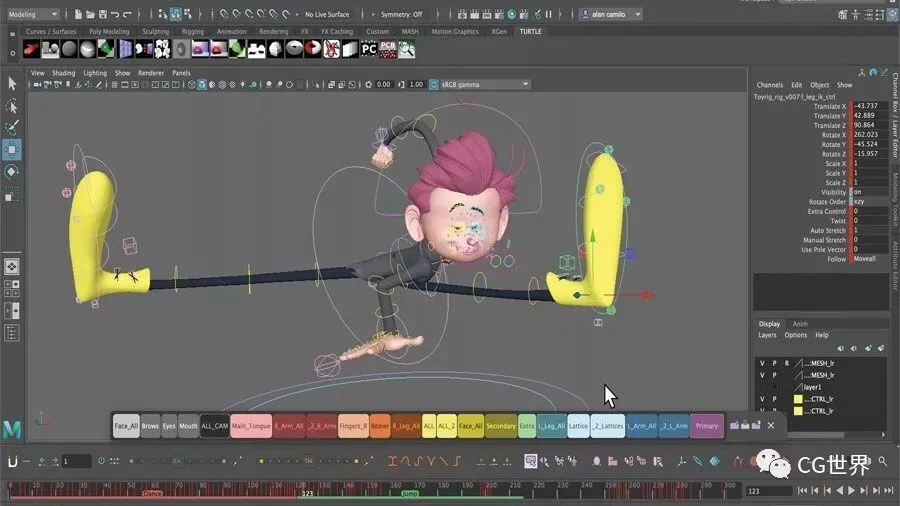Click the Maya M logo icon

coord(12,429)
